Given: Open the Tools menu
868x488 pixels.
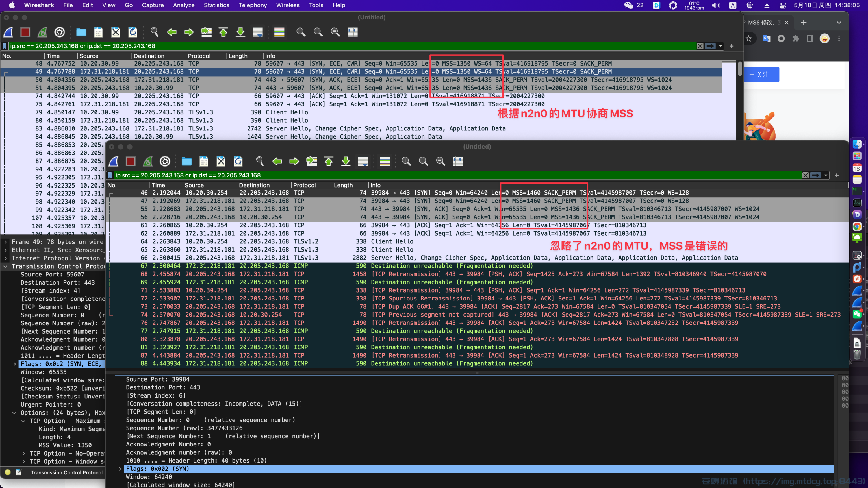Looking at the screenshot, I should (316, 5).
